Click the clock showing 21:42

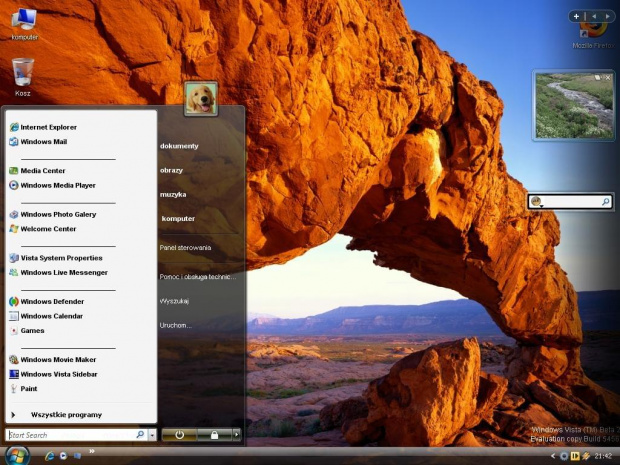603,456
